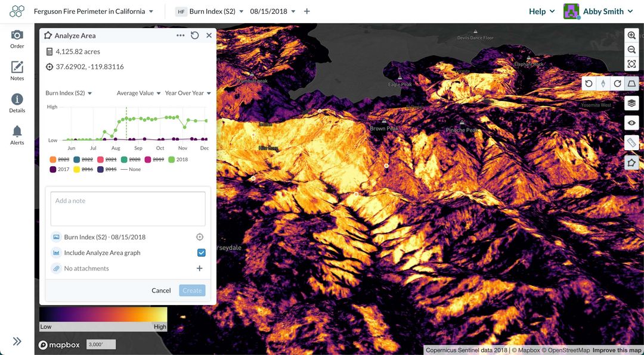Toggle 3D terrain view with the trapezoid icon
The image size is (644, 355).
click(631, 83)
